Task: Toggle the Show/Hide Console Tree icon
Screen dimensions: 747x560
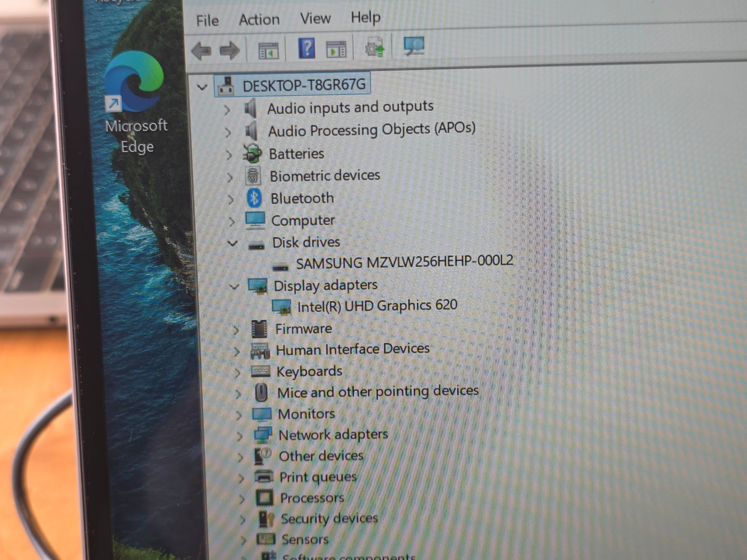Action: pos(268,49)
